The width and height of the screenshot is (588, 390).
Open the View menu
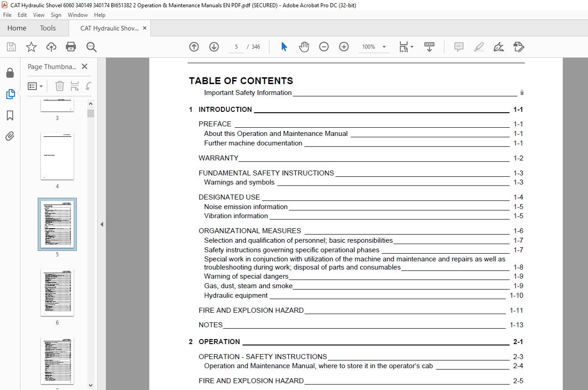pyautogui.click(x=39, y=15)
